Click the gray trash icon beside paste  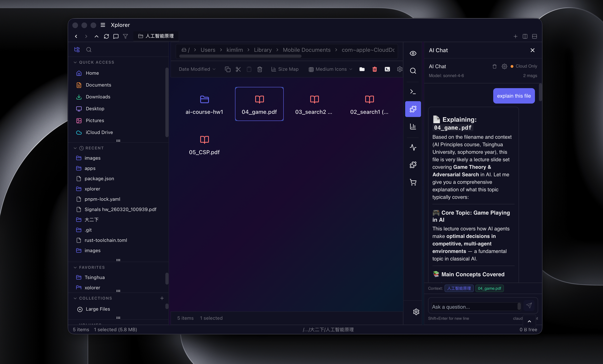pos(260,69)
